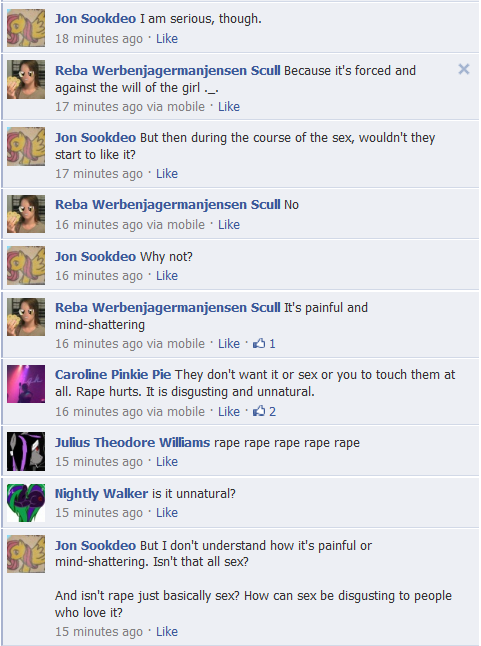Open Caroline Pinkie Pie's avatar thumbnail
This screenshot has width=481, height=646.
pos(26,384)
